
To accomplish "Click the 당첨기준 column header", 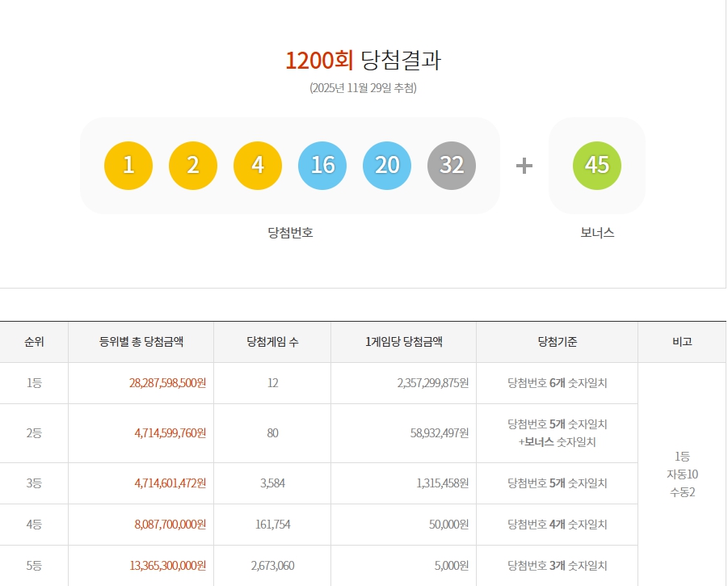I will coord(557,341).
